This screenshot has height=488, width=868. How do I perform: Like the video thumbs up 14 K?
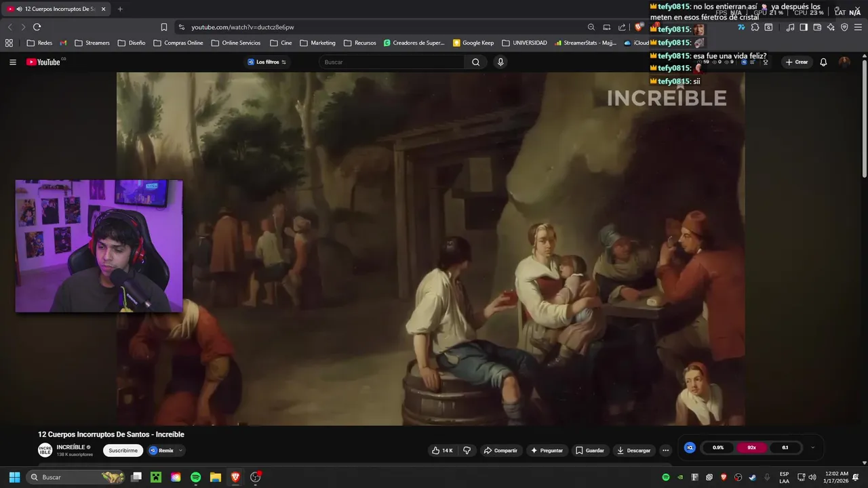[x=443, y=450]
